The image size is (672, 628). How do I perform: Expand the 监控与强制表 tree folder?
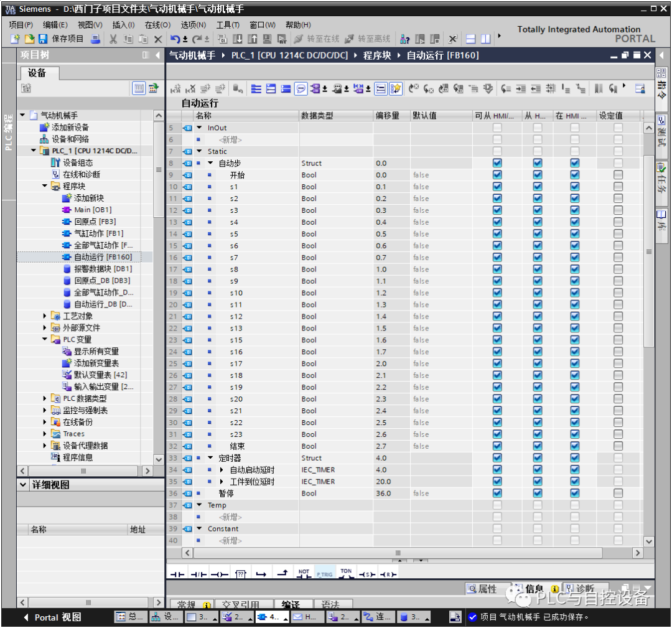[45, 410]
